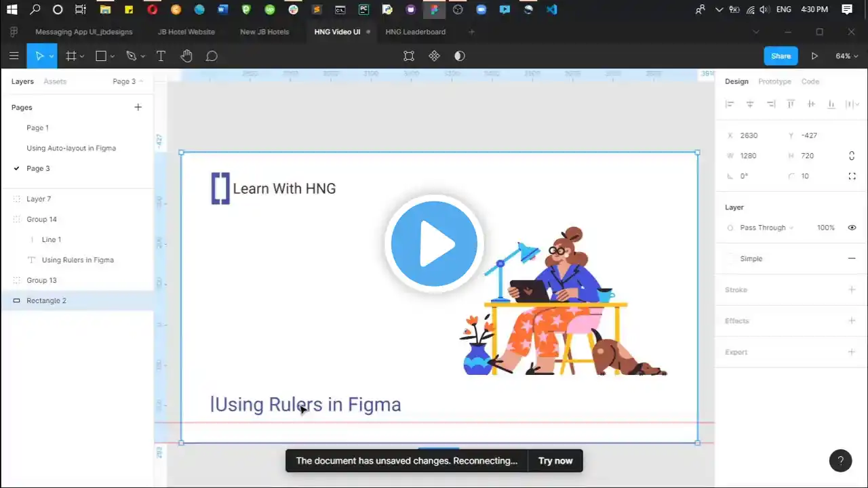This screenshot has width=868, height=488.
Task: Toggle independent corners option
Action: click(852, 176)
